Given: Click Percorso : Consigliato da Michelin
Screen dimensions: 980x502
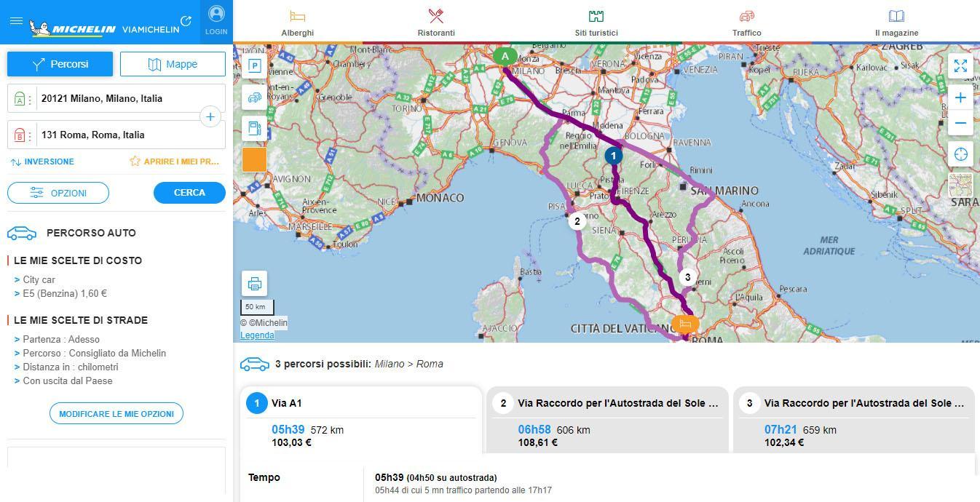Looking at the screenshot, I should click(x=94, y=353).
